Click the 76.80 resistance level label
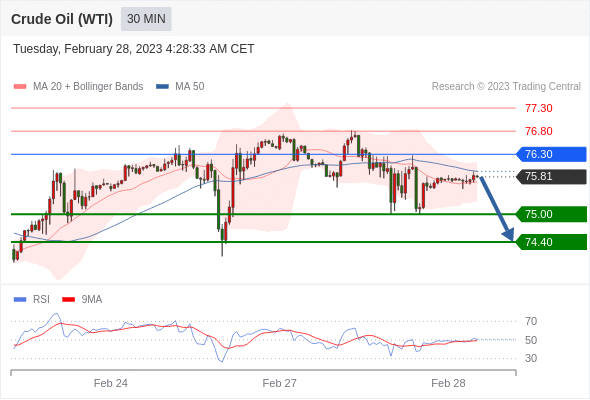Screen dimensions: 590x400 (538, 131)
